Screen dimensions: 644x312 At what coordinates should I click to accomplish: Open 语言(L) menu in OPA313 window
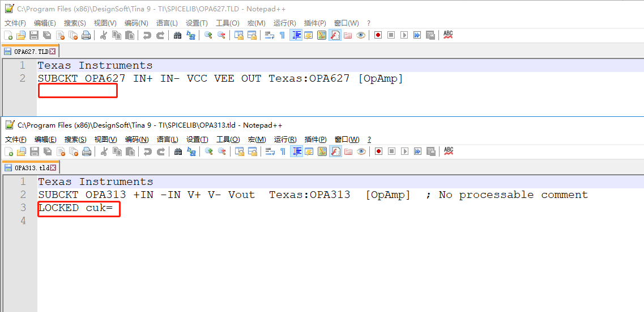168,139
